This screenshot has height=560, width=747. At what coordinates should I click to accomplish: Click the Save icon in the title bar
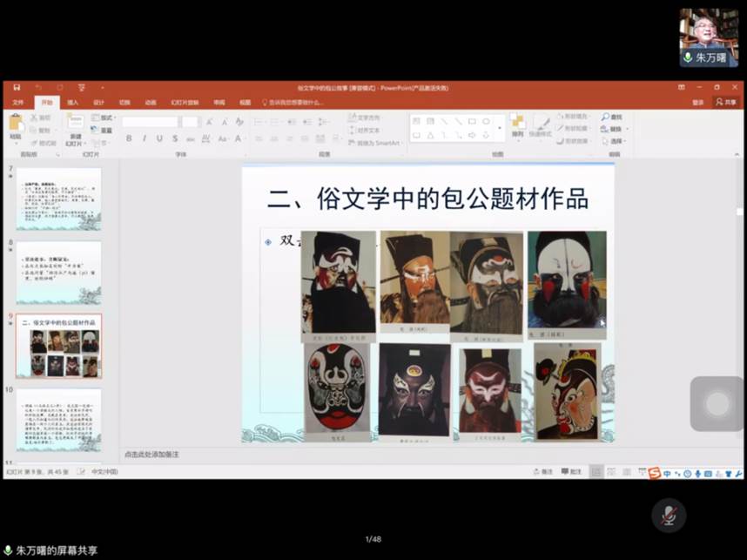click(17, 87)
